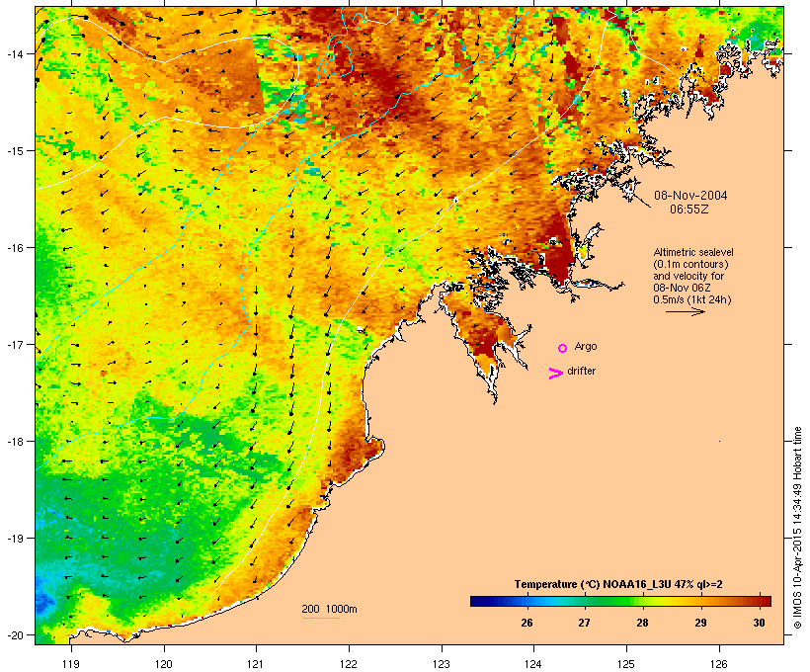Click the 'Argo' legend label

pyautogui.click(x=586, y=346)
